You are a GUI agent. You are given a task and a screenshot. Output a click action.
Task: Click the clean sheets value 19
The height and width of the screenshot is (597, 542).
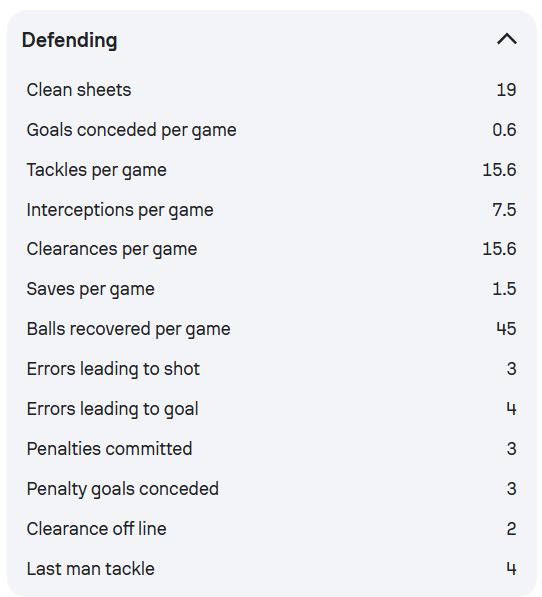click(x=507, y=90)
